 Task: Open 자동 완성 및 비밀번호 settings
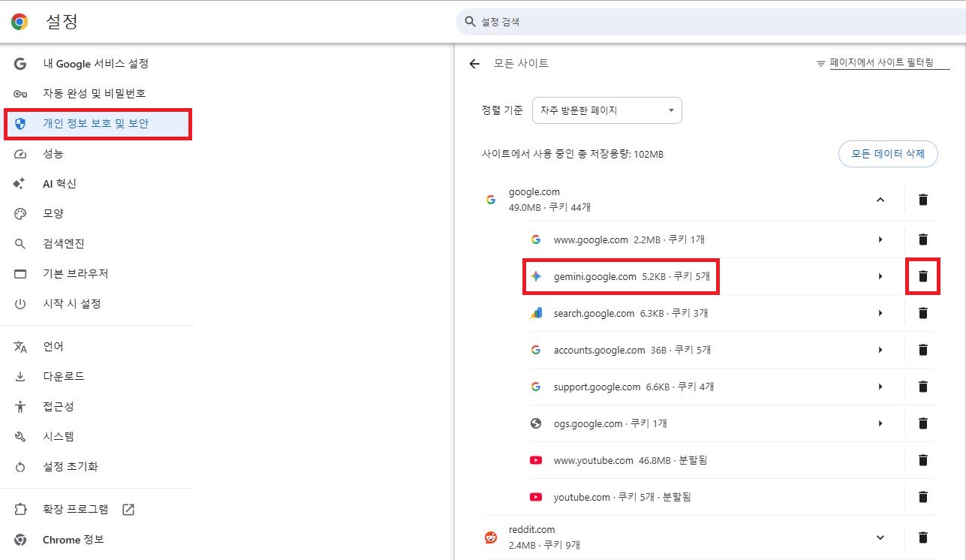[x=96, y=94]
